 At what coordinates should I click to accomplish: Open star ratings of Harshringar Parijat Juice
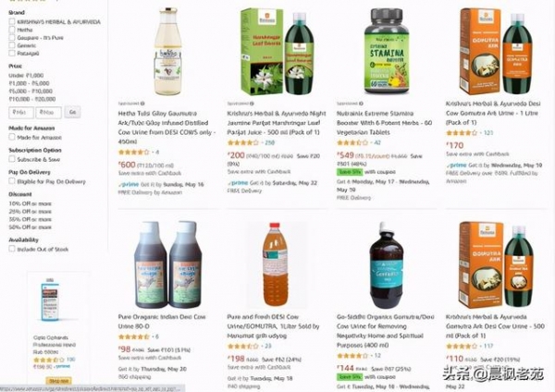(x=243, y=143)
